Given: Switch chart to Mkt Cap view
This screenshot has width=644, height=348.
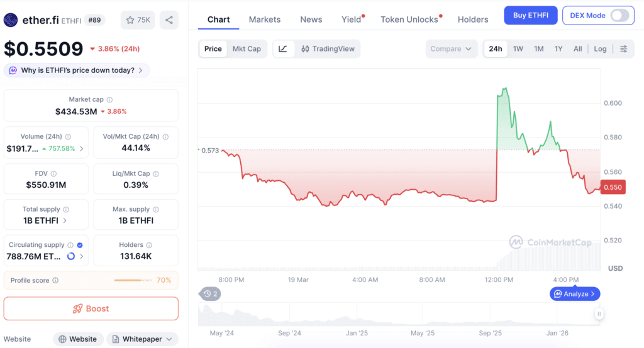Looking at the screenshot, I should pos(247,49).
